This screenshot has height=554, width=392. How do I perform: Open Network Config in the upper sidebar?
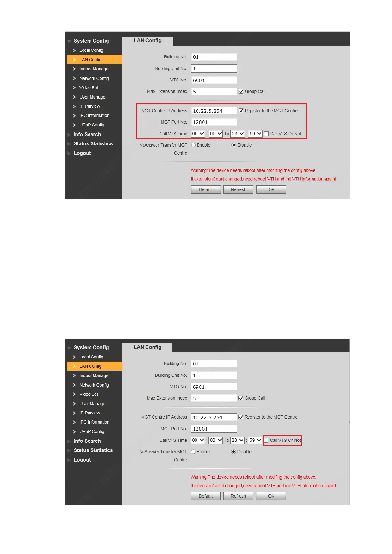pyautogui.click(x=94, y=78)
